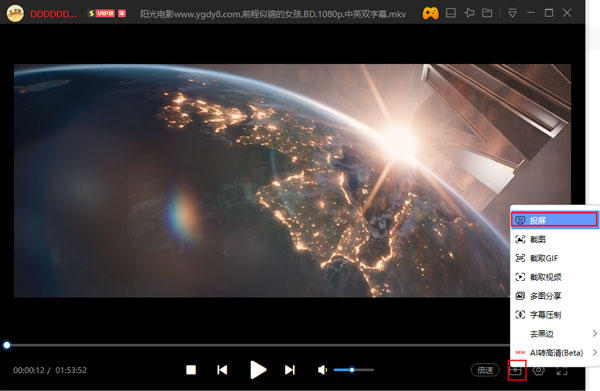Select 字幕压制 subtitle burn-in option

(554, 315)
